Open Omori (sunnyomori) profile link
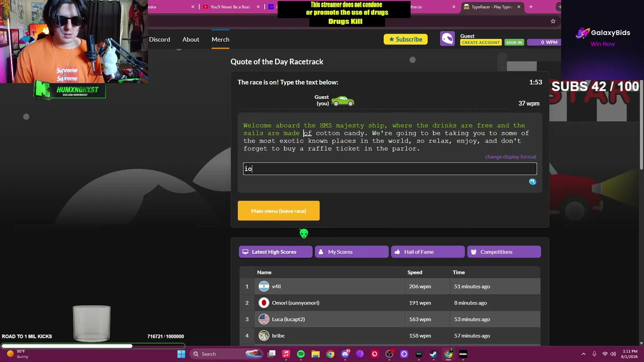This screenshot has width=644, height=362. pos(295,303)
